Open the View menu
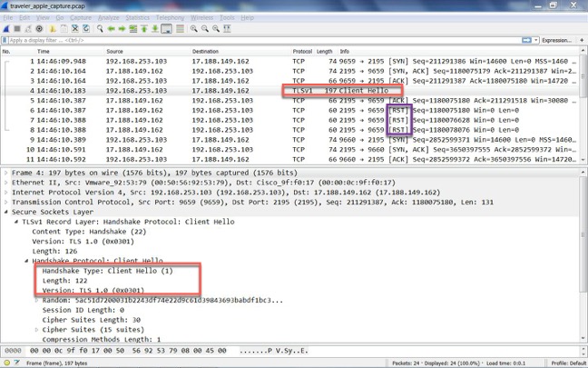This screenshot has width=588, height=368. tap(43, 17)
